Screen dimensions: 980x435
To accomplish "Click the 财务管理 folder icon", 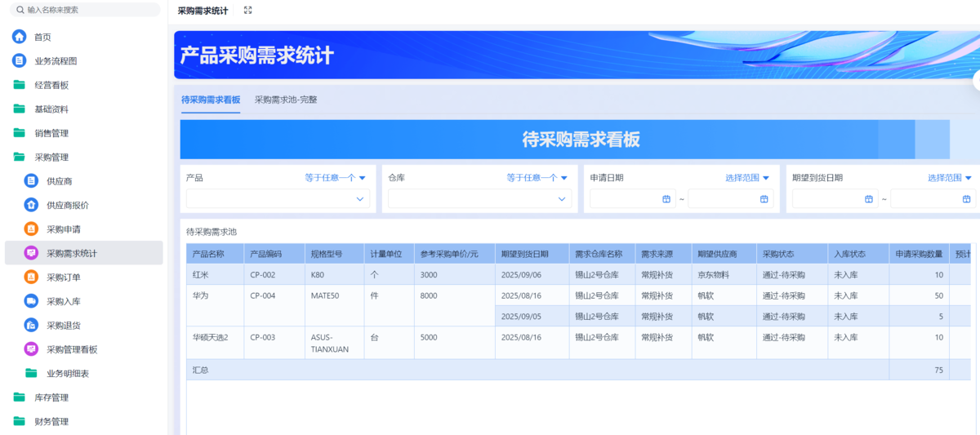I will (19, 421).
